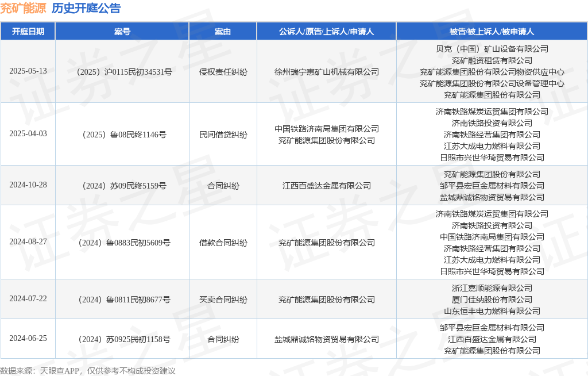The width and height of the screenshot is (588, 376).
Task: Click 兖矿能源集团股份有限公司 in 2024-06-25 defendants
Action: tap(492, 351)
